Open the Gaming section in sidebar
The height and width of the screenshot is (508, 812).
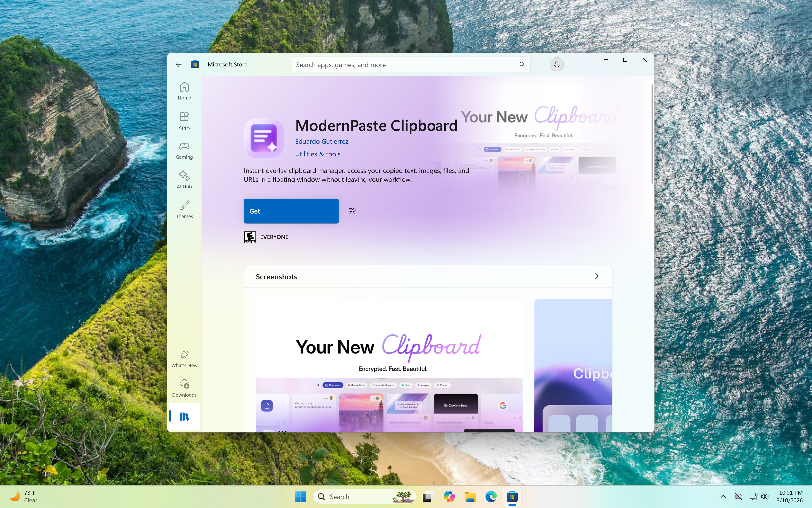[x=184, y=150]
